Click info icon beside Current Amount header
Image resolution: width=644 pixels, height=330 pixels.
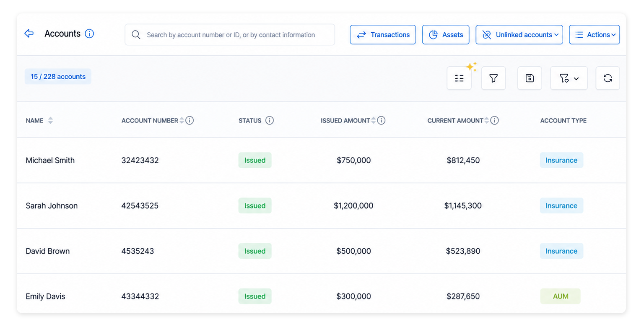click(x=494, y=120)
